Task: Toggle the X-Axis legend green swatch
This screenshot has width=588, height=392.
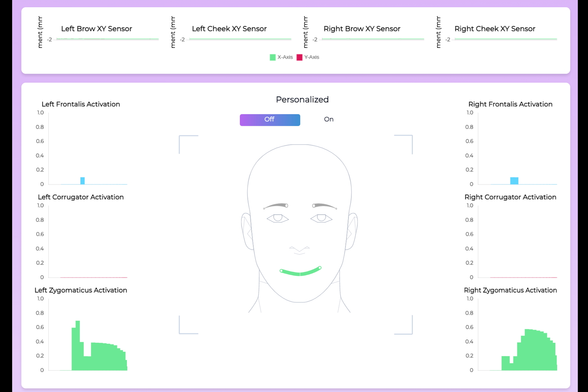Action: (273, 57)
